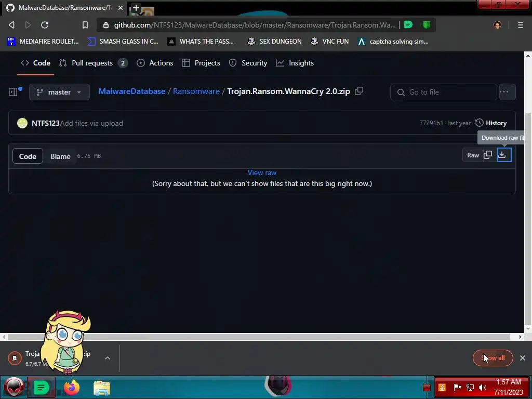Navigate to Ransomware folder breadcrumb
Image resolution: width=532 pixels, height=399 pixels.
tap(196, 91)
